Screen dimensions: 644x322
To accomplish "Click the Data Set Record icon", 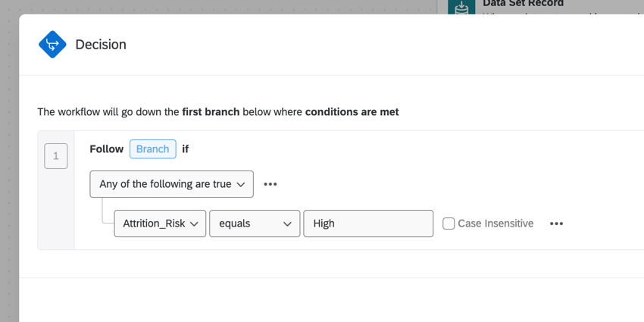I will pyautogui.click(x=461, y=7).
